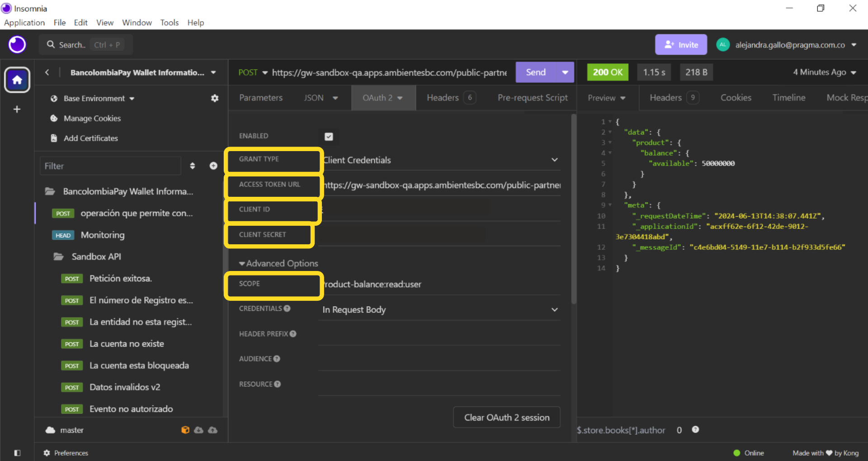868x461 pixels.
Task: Open the Tools menu
Action: (x=170, y=23)
